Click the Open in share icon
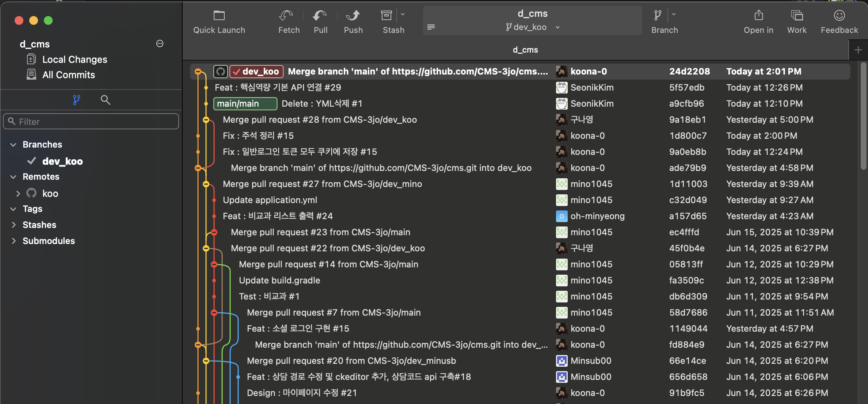The width and height of the screenshot is (868, 404). 758,16
